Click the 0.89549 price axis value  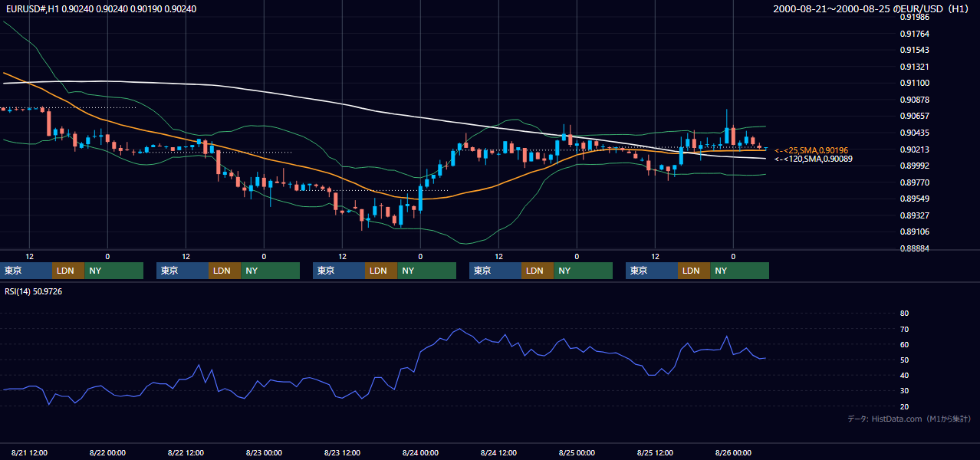click(915, 199)
